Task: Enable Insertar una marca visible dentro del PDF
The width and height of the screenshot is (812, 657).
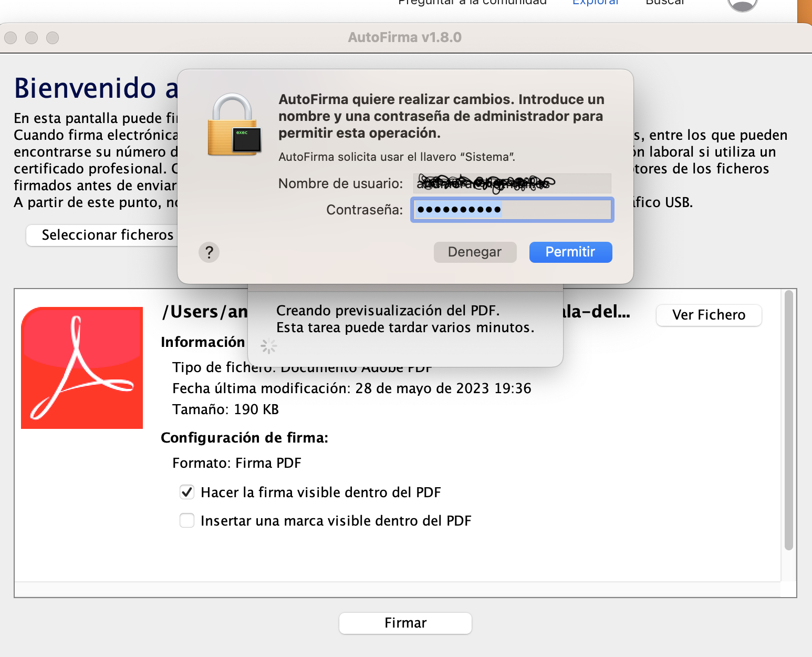Action: tap(187, 520)
